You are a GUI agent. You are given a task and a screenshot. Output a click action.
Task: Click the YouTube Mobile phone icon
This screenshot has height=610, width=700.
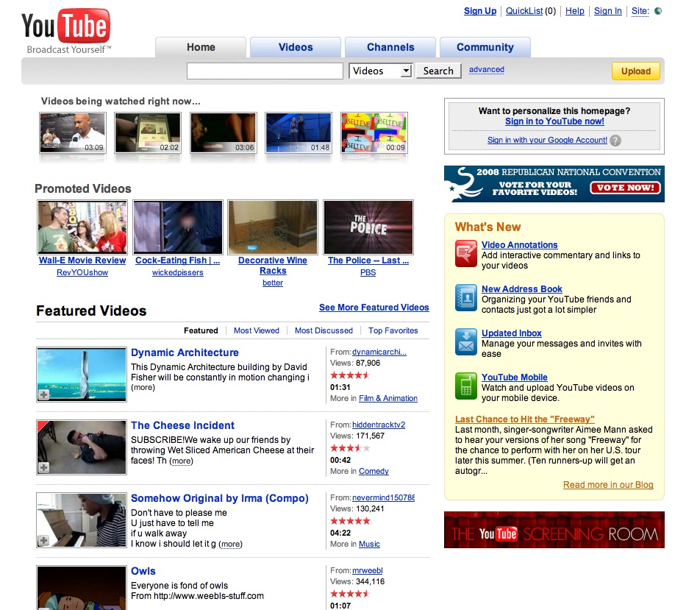pos(466,386)
